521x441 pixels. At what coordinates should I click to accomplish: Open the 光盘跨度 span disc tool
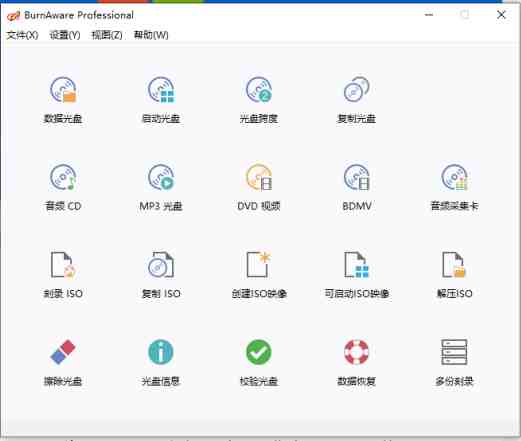(x=259, y=100)
